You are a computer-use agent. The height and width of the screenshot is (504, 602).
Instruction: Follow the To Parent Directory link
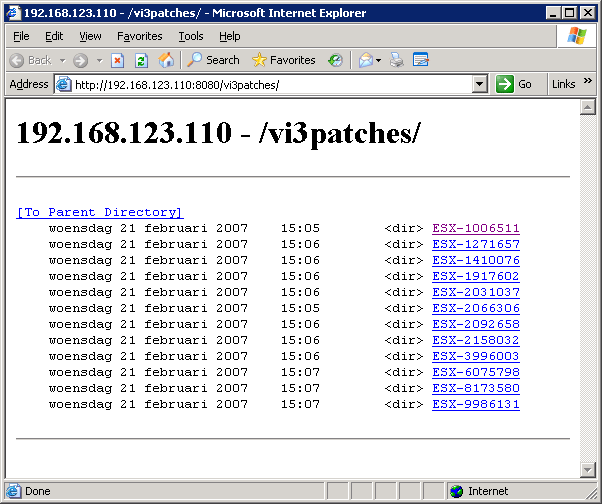click(x=99, y=212)
